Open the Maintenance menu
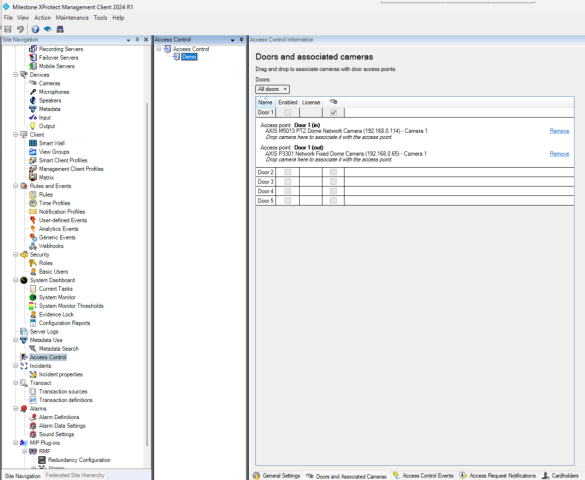This screenshot has width=585, height=480. point(72,18)
